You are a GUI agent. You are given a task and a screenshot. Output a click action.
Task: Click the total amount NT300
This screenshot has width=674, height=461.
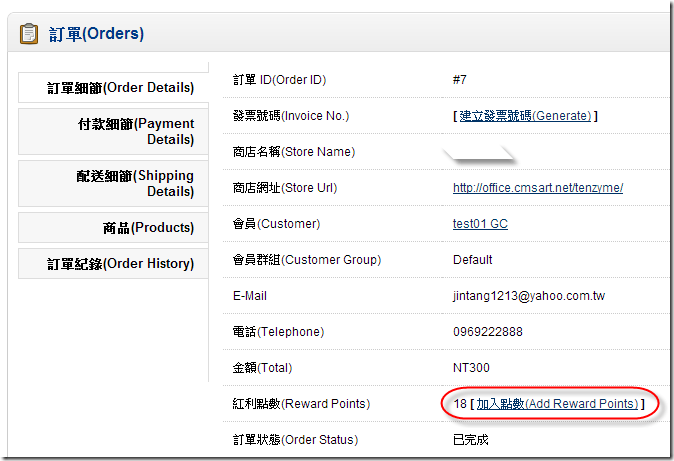tap(471, 368)
